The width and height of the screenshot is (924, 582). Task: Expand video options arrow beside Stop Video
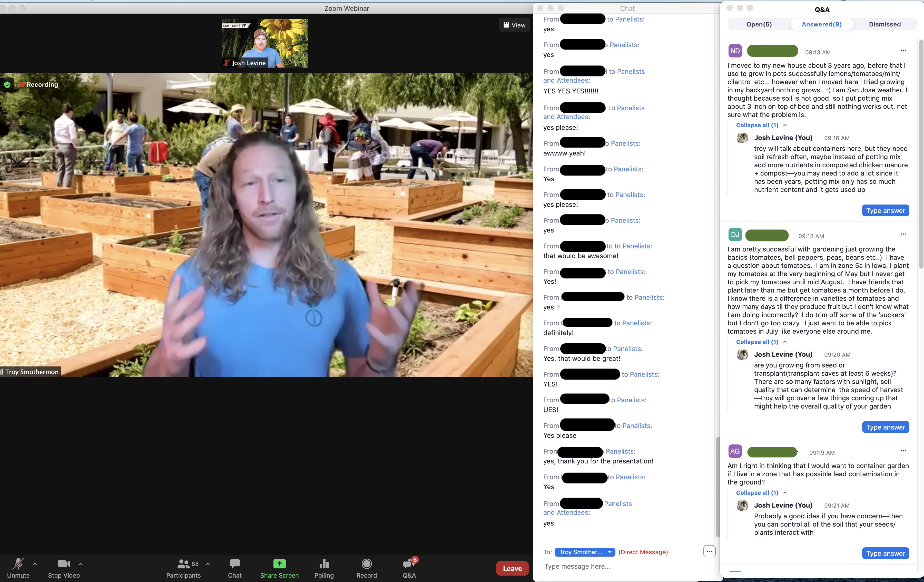pyautogui.click(x=81, y=564)
